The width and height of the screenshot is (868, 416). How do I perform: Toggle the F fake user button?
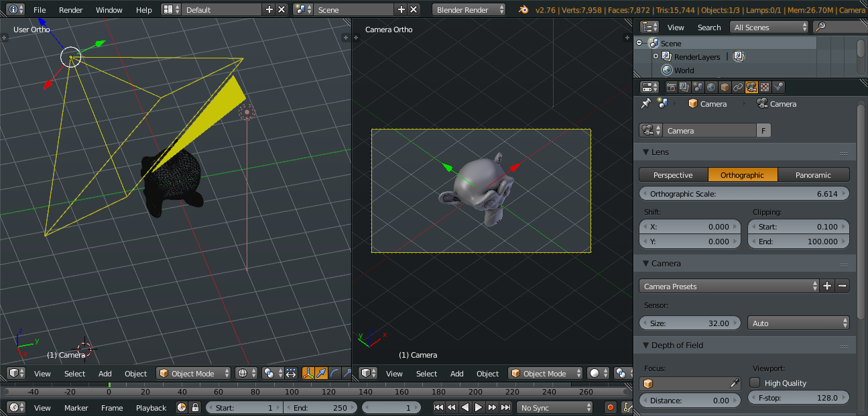click(763, 131)
